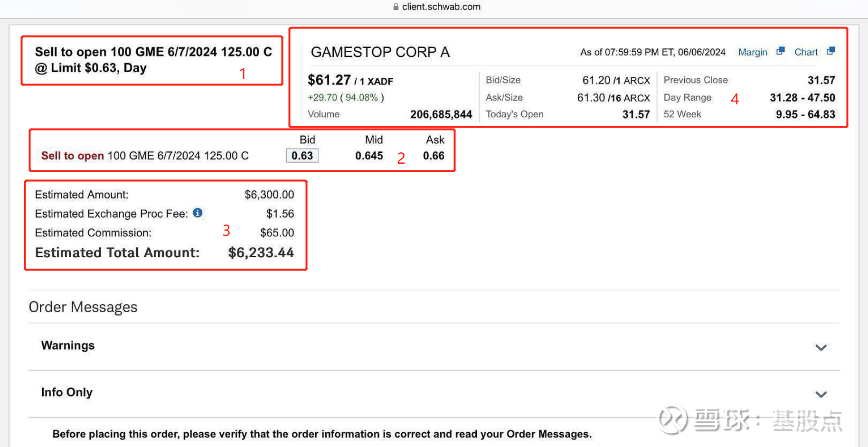Click the Previous Close value 31.57

coord(821,80)
